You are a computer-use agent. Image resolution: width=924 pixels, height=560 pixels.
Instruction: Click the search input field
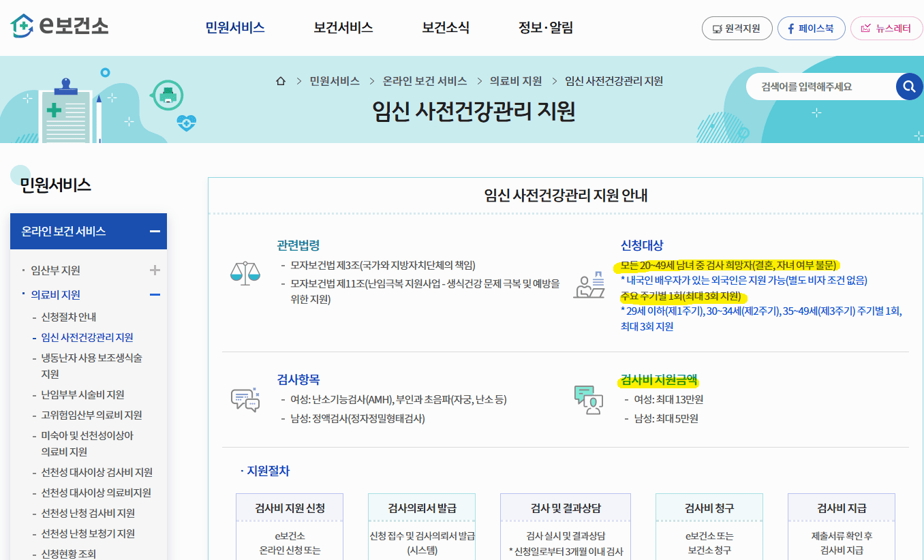click(x=811, y=87)
